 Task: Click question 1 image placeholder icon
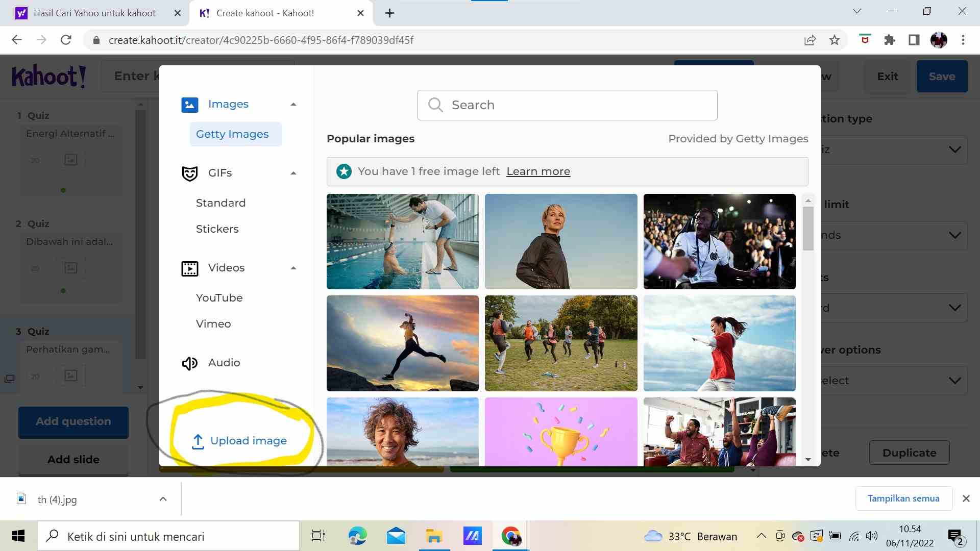click(x=71, y=160)
